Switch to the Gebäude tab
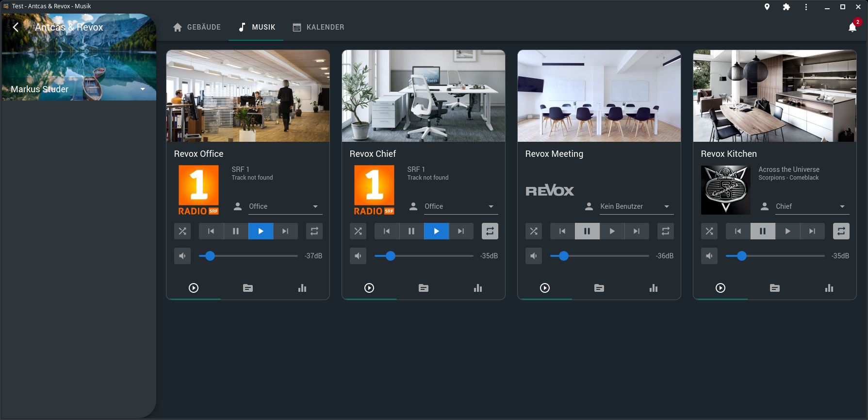 (x=197, y=27)
